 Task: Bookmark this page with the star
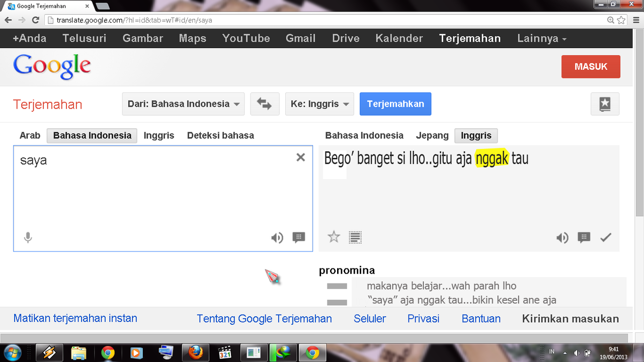click(621, 20)
